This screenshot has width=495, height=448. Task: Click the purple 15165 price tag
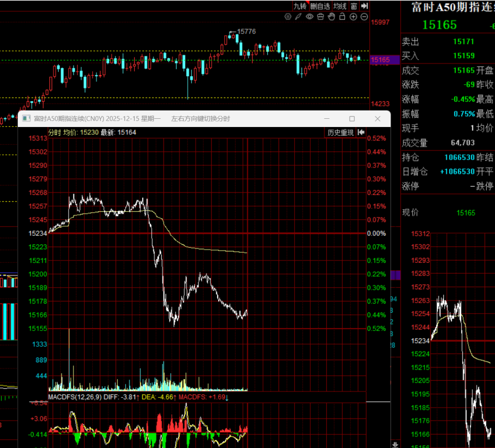[380, 60]
